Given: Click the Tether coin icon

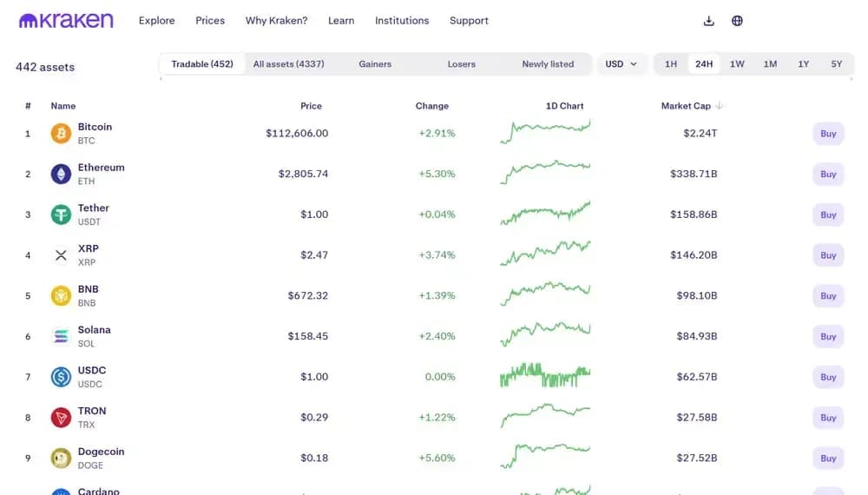Looking at the screenshot, I should click(x=61, y=215).
